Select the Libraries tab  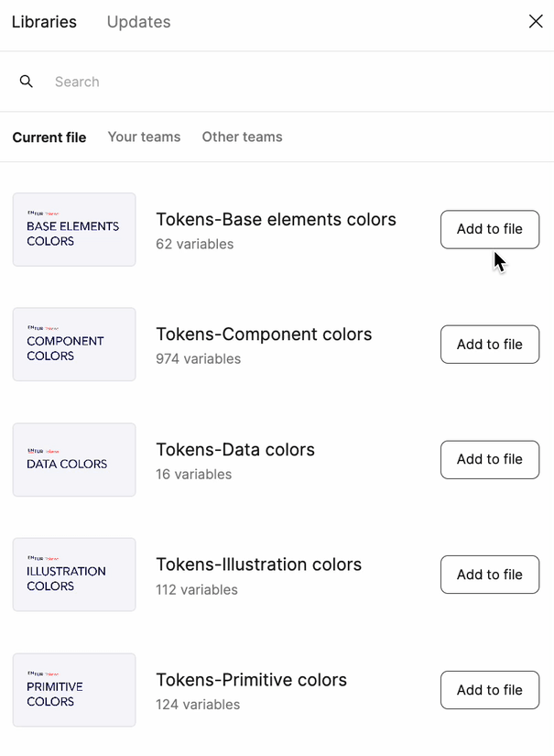click(x=44, y=22)
